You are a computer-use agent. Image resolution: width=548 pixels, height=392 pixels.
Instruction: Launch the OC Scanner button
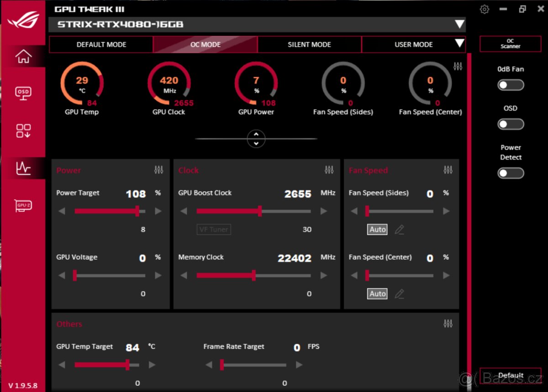coord(510,44)
